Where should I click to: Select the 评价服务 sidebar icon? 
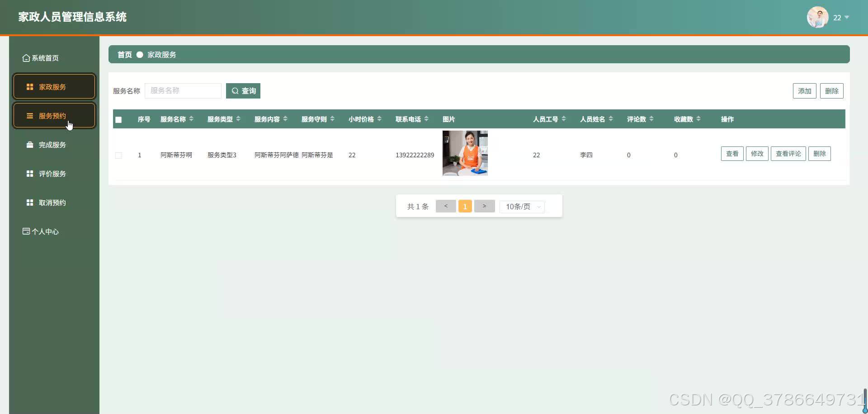[x=29, y=173]
